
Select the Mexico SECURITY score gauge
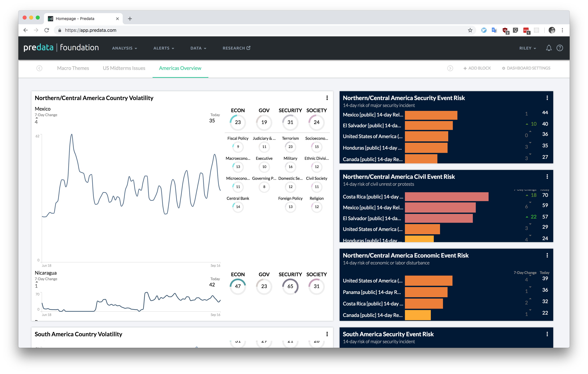click(x=290, y=122)
